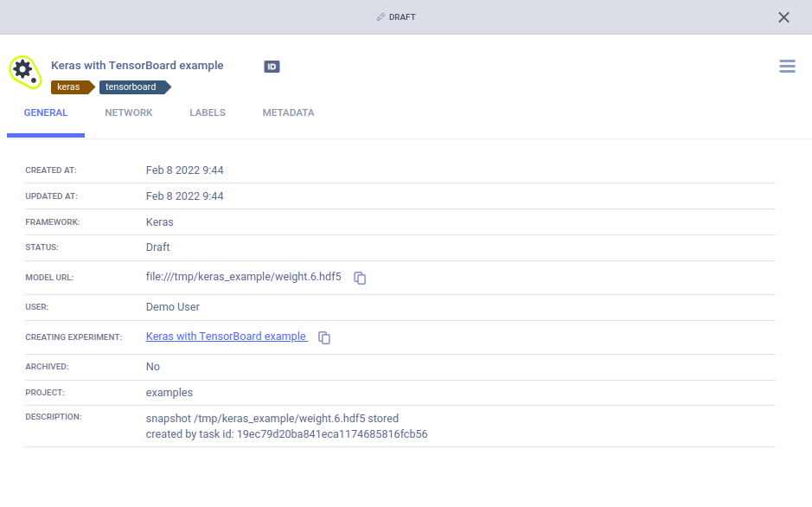This screenshot has width=812, height=507.
Task: Switch to the Network tab
Action: coord(129,113)
